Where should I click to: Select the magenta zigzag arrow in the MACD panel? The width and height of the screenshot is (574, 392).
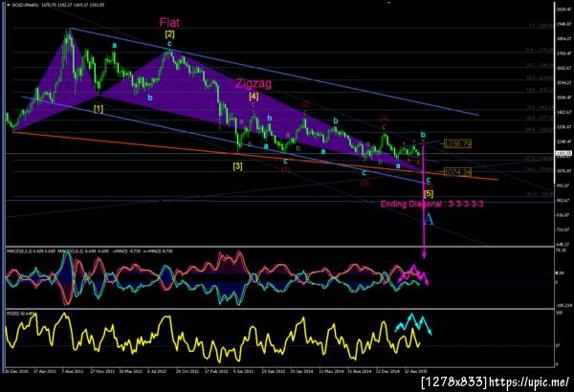pos(413,274)
